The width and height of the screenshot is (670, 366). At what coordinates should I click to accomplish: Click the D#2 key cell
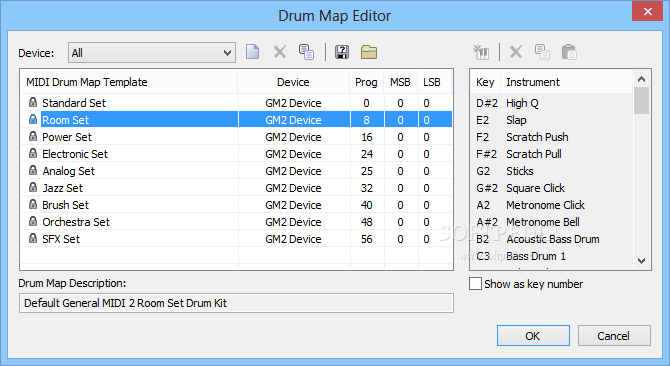pos(487,103)
